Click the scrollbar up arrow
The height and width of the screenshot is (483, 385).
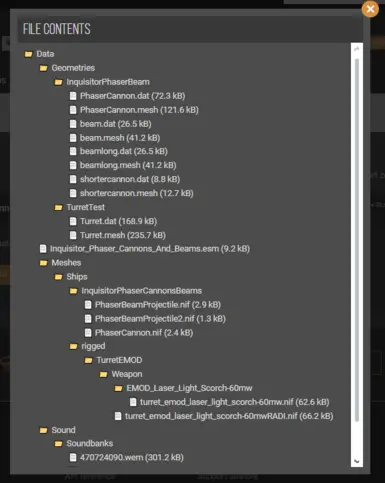[x=357, y=49]
